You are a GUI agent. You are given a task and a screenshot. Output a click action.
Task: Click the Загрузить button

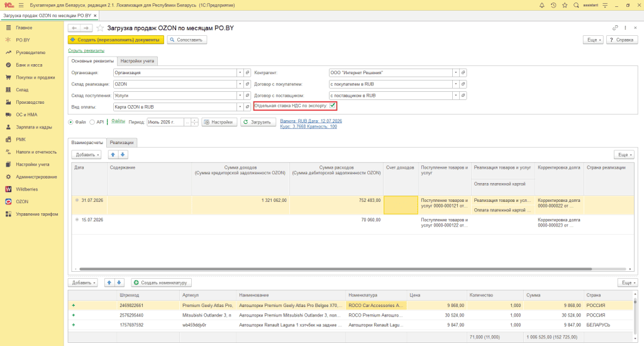coord(258,122)
